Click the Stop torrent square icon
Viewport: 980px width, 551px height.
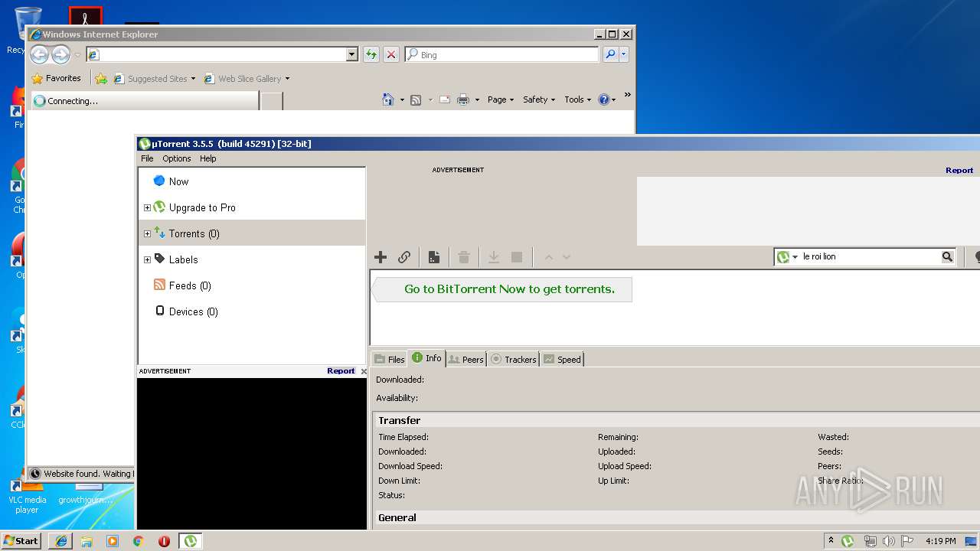(517, 257)
